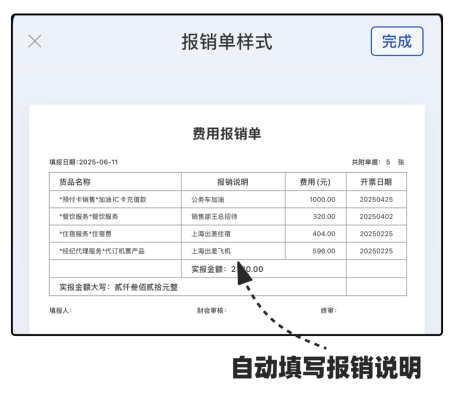
Task: Click the 实报金额大写 贰仟叁佰贰拾元整 text
Action: (x=118, y=287)
